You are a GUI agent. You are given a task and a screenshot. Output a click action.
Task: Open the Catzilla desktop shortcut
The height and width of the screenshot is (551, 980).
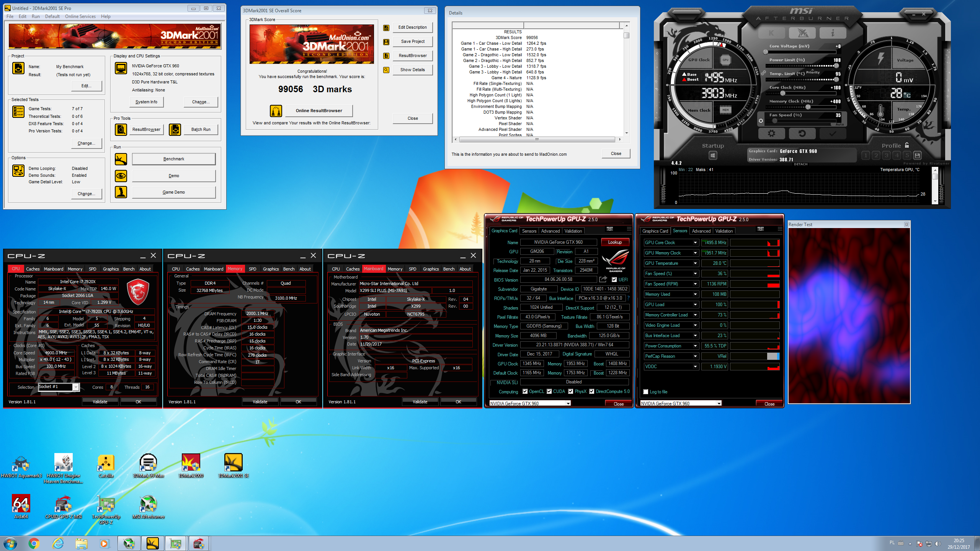click(106, 466)
